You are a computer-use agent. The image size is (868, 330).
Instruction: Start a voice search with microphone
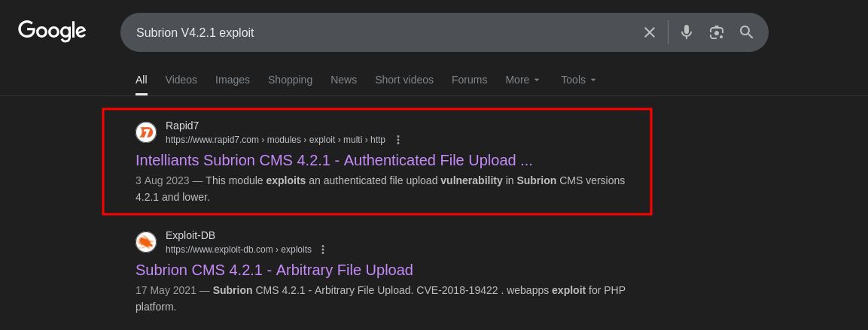pos(687,32)
